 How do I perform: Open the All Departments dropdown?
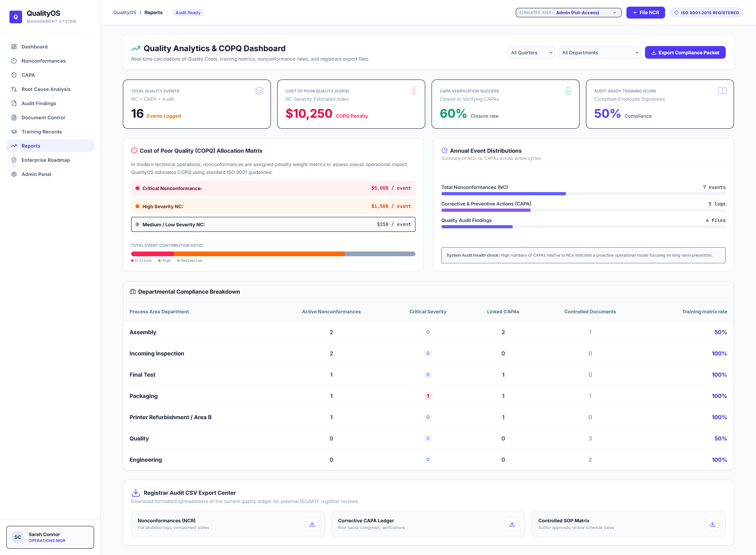point(600,53)
